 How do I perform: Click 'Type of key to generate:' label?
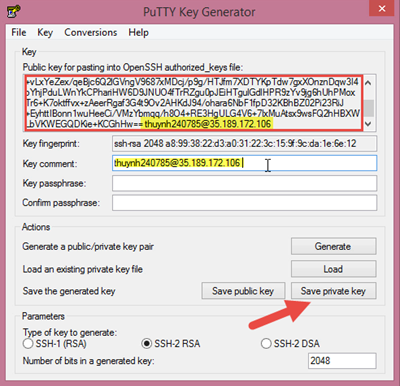[x=70, y=332]
